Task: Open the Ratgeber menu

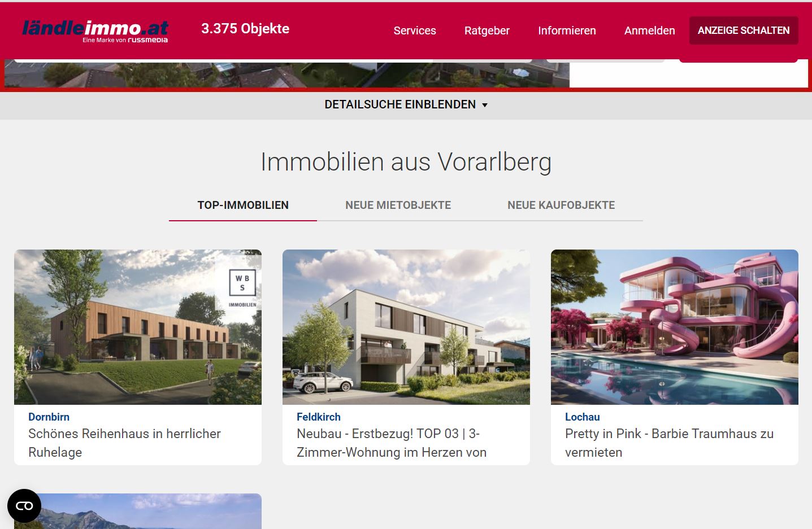Action: click(487, 30)
